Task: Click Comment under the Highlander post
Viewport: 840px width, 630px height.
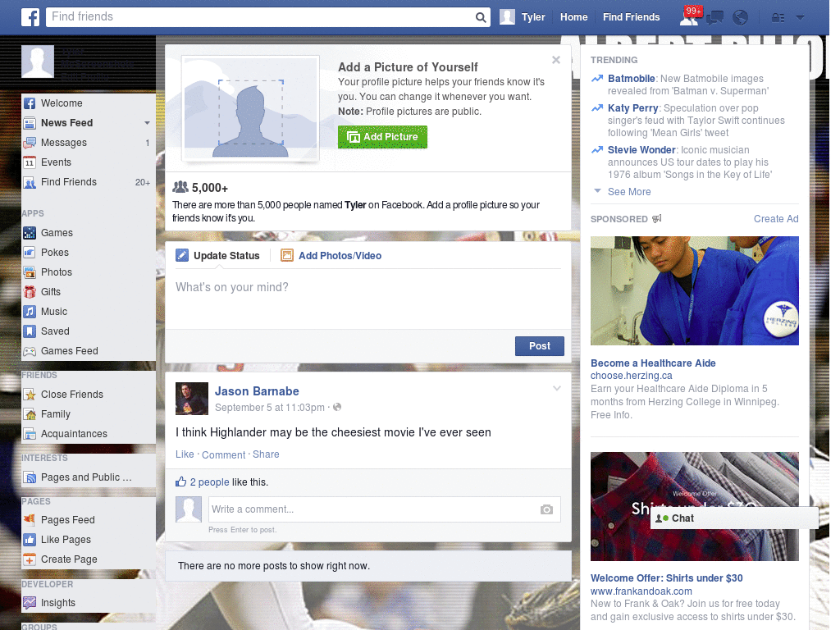Action: (x=223, y=454)
